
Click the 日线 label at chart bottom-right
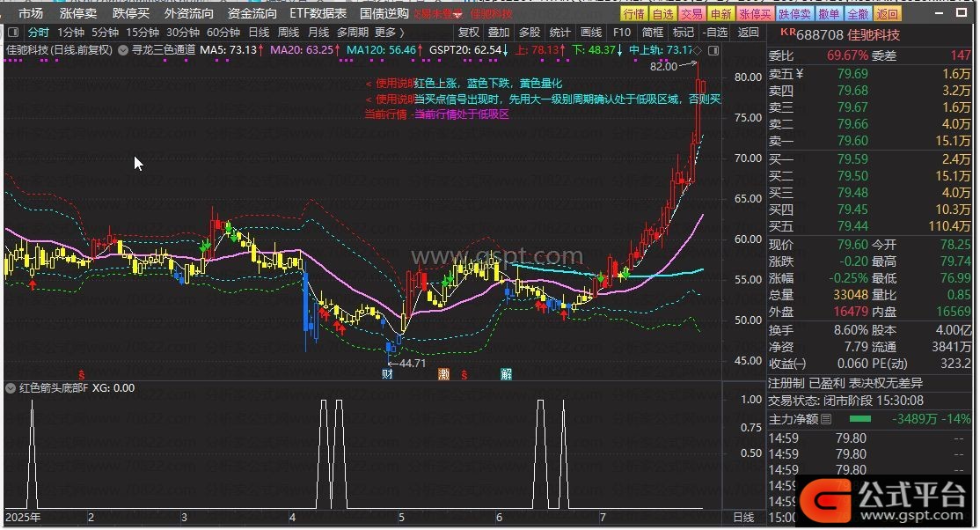743,518
